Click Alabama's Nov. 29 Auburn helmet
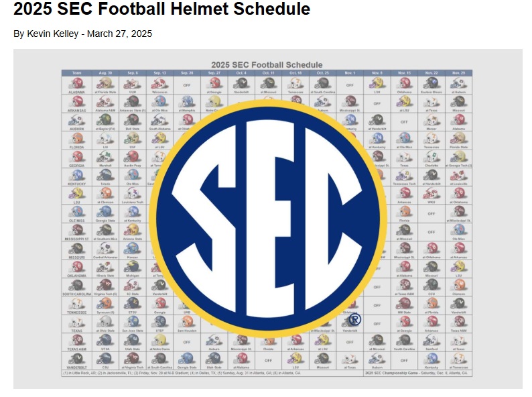Image resolution: width=532 pixels, height=397 pixels. tap(459, 82)
